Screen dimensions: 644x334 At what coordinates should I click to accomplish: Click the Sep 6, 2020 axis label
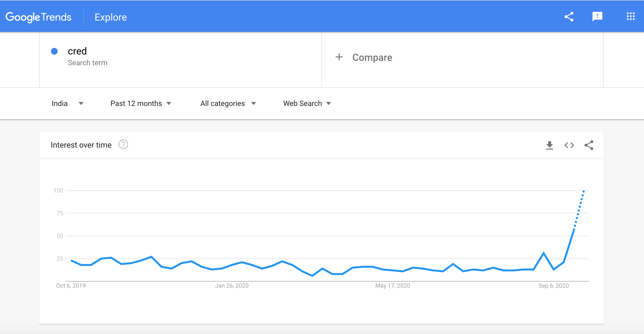pyautogui.click(x=553, y=285)
